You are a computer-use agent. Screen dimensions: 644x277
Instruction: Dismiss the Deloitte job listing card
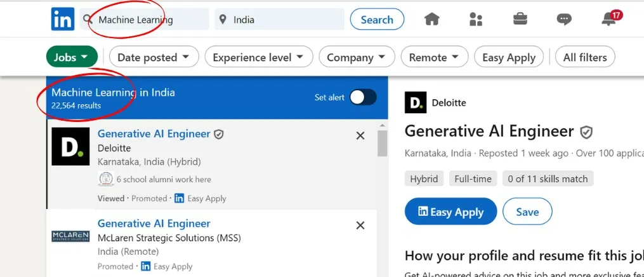[x=360, y=135]
